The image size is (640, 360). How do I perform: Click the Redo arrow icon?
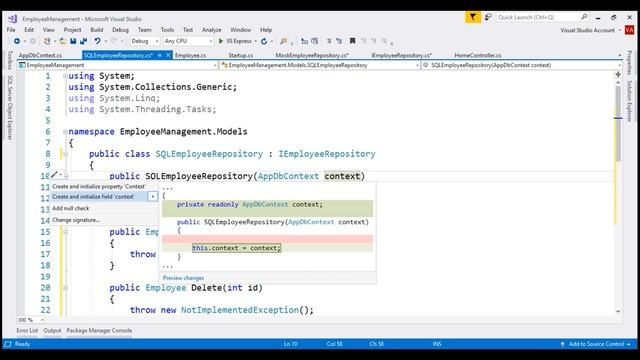(114, 41)
